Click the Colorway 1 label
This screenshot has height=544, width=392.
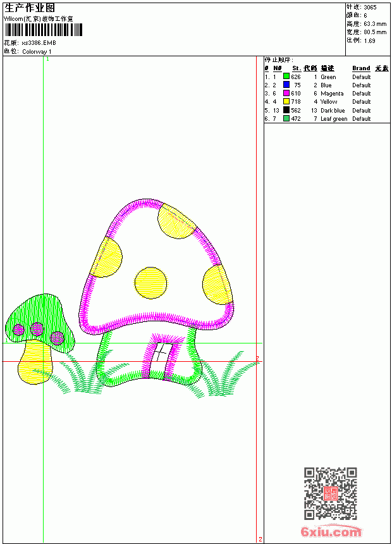37,52
